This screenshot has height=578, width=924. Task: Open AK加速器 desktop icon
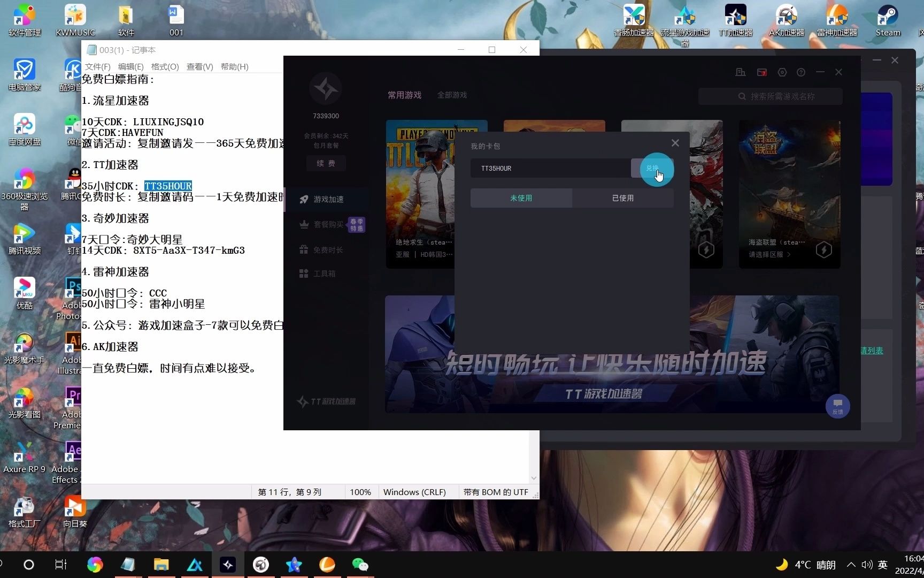pyautogui.click(x=787, y=20)
